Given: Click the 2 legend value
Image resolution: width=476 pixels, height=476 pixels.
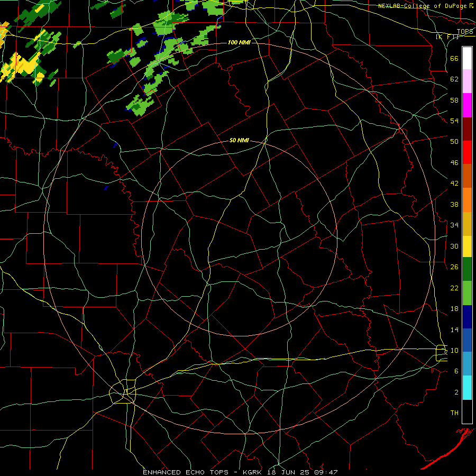Looking at the screenshot, I should pyautogui.click(x=456, y=392).
